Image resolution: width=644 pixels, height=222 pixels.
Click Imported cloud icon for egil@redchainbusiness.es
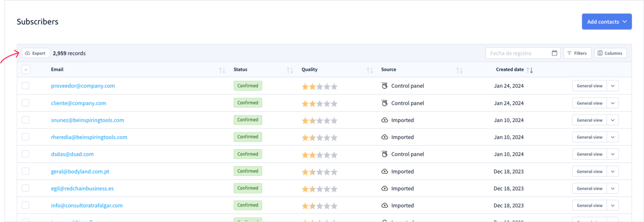click(x=385, y=188)
